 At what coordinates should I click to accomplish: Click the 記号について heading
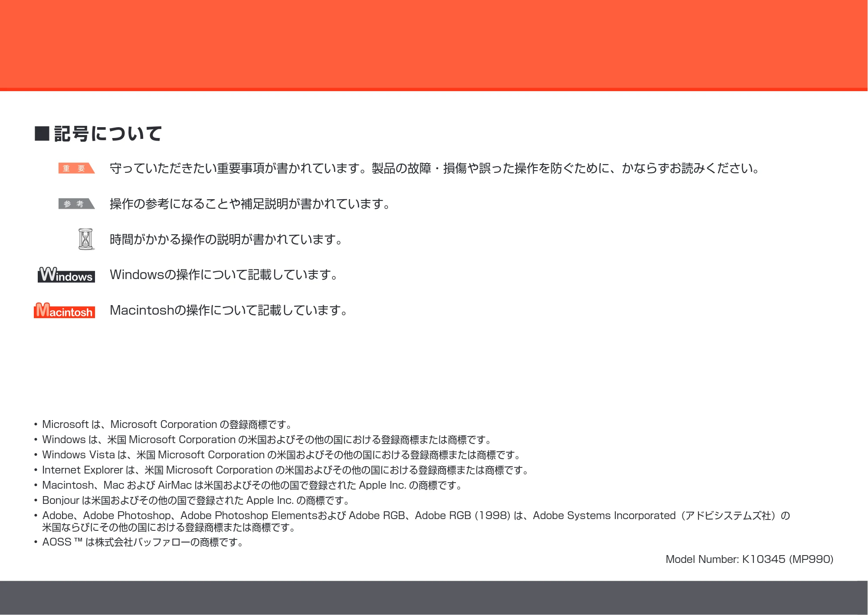click(x=98, y=133)
